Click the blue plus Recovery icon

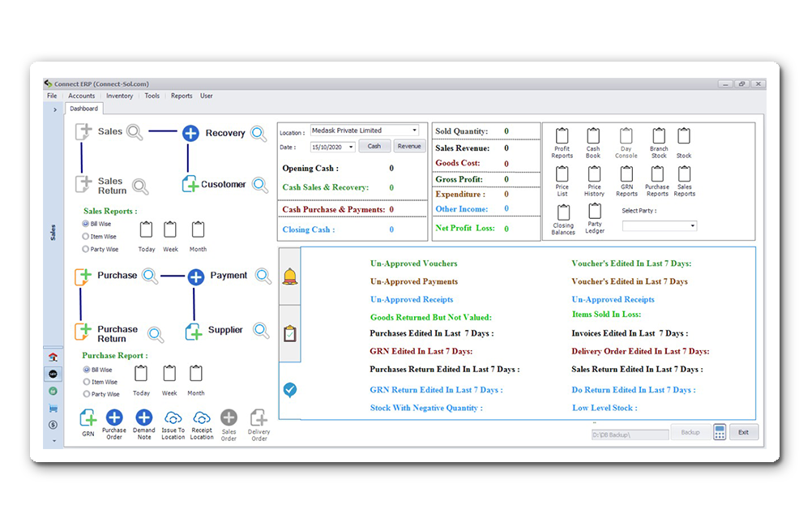click(x=190, y=133)
